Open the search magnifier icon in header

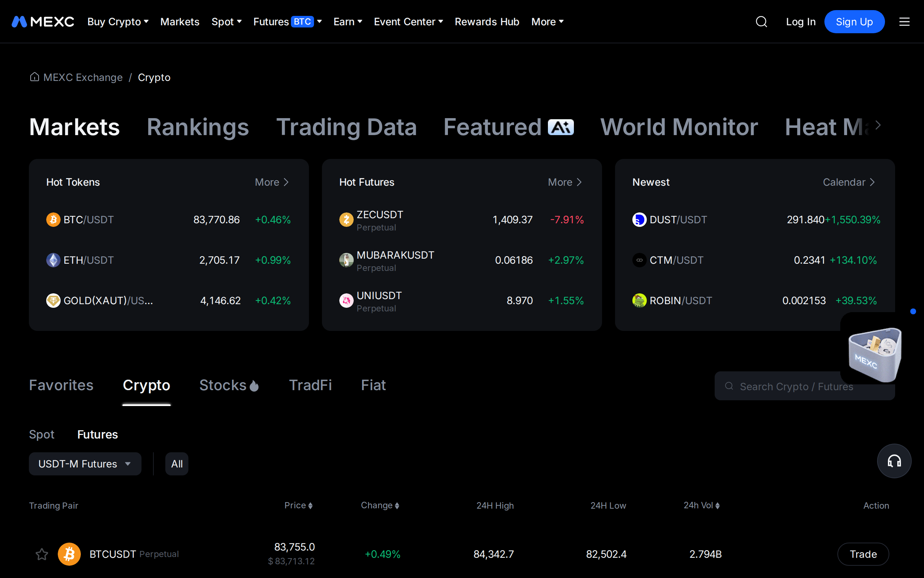761,22
